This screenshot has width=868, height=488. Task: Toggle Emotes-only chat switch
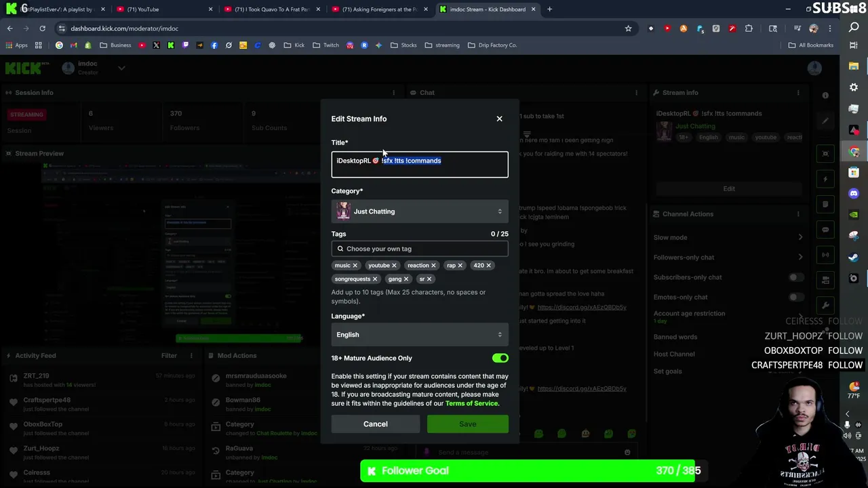(796, 297)
